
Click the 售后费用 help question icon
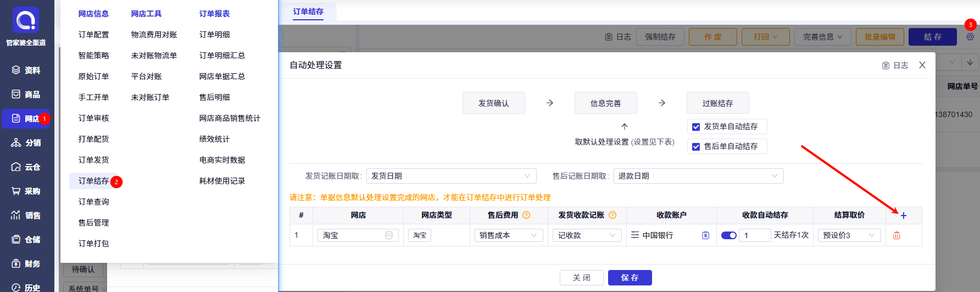click(526, 215)
